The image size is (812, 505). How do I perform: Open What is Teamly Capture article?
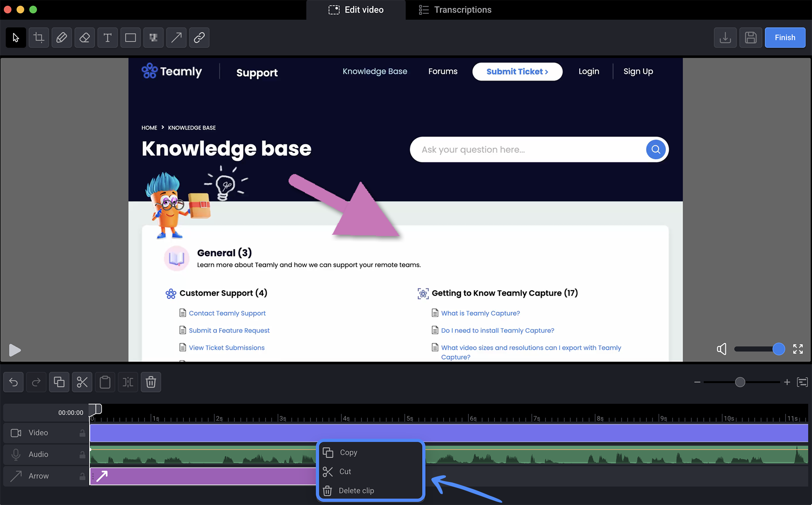[480, 313]
